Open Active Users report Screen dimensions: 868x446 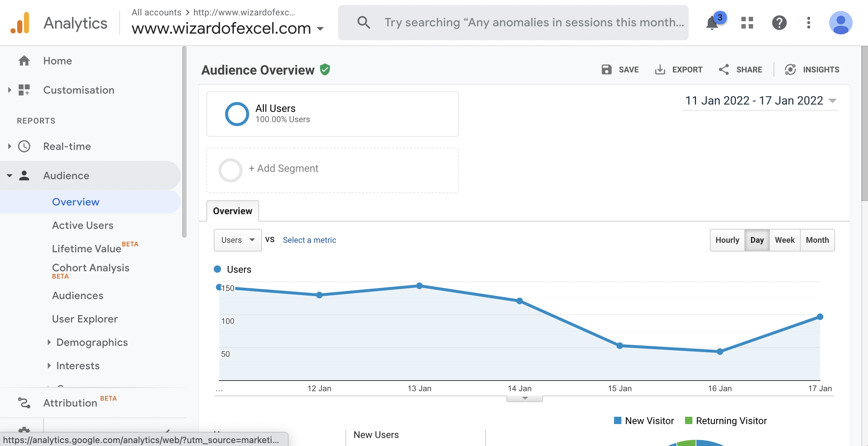tap(83, 225)
